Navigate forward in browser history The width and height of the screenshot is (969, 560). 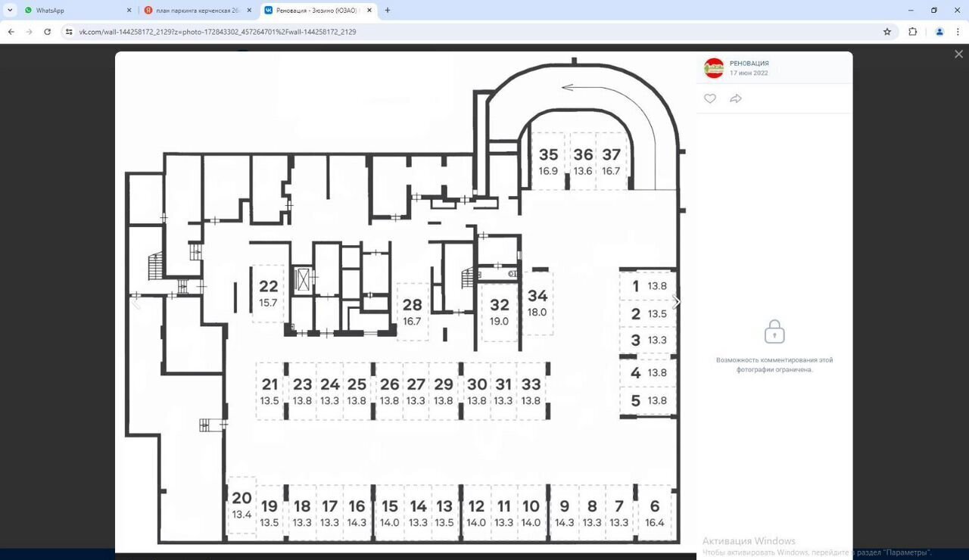click(x=29, y=32)
